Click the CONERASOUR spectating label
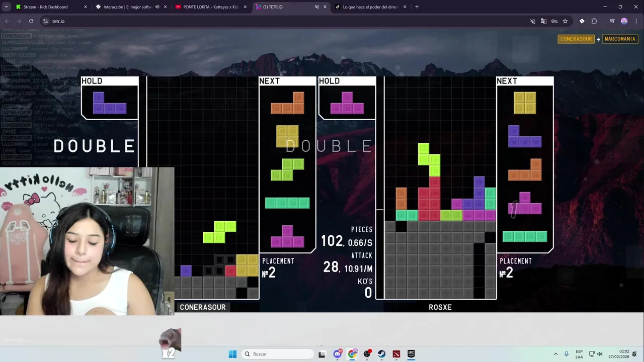This screenshot has width=644, height=362. (576, 39)
